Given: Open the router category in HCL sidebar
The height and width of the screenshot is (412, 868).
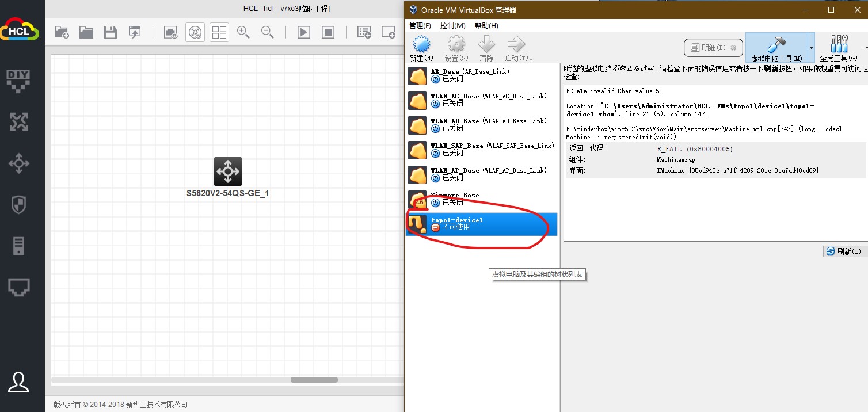Looking at the screenshot, I should 19,121.
